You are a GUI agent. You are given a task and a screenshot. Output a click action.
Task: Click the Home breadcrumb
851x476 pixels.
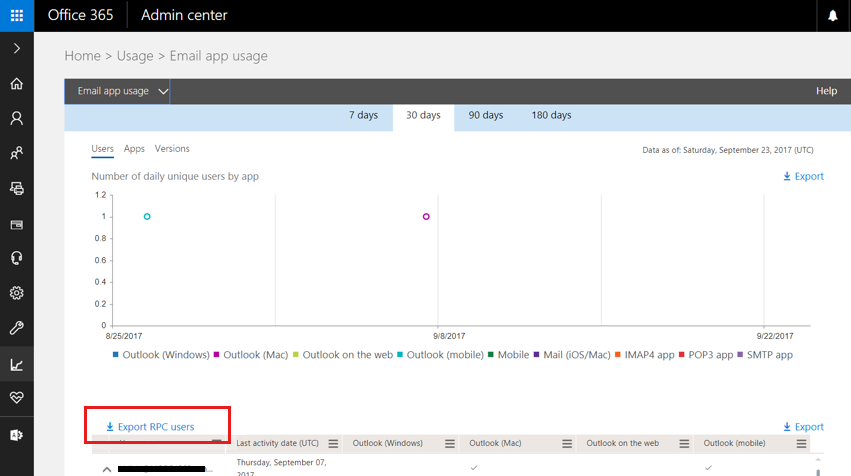coord(82,56)
